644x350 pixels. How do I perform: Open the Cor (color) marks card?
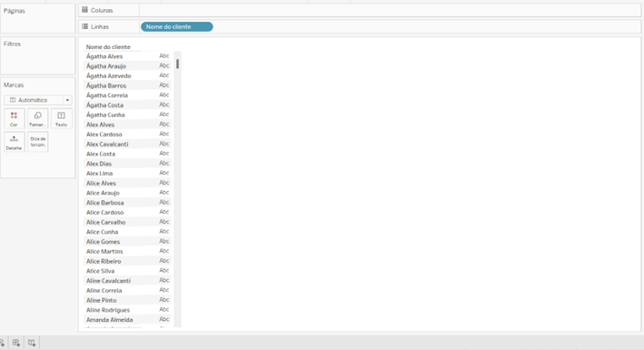(14, 118)
